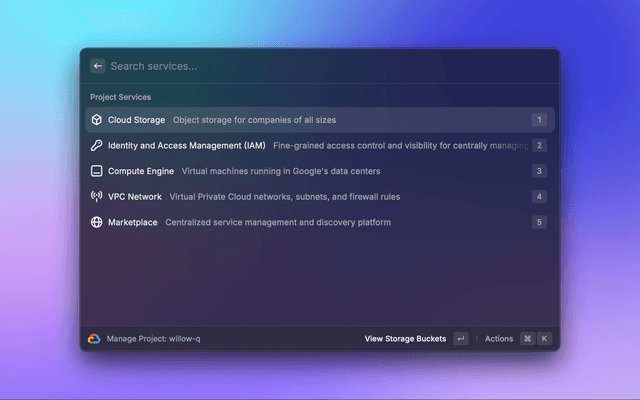Click the number 3 shortcut badge
Image resolution: width=640 pixels, height=400 pixels.
[x=539, y=171]
